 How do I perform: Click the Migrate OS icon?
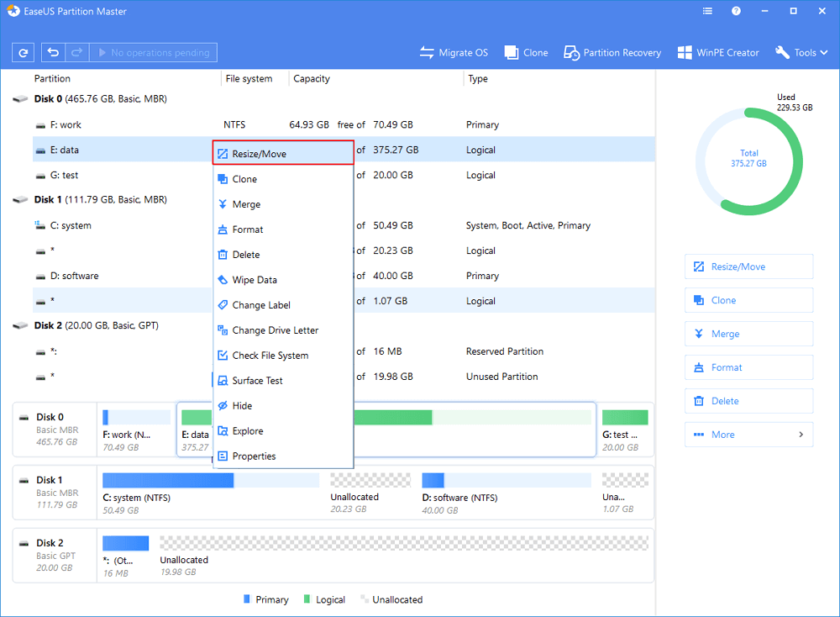pos(427,52)
